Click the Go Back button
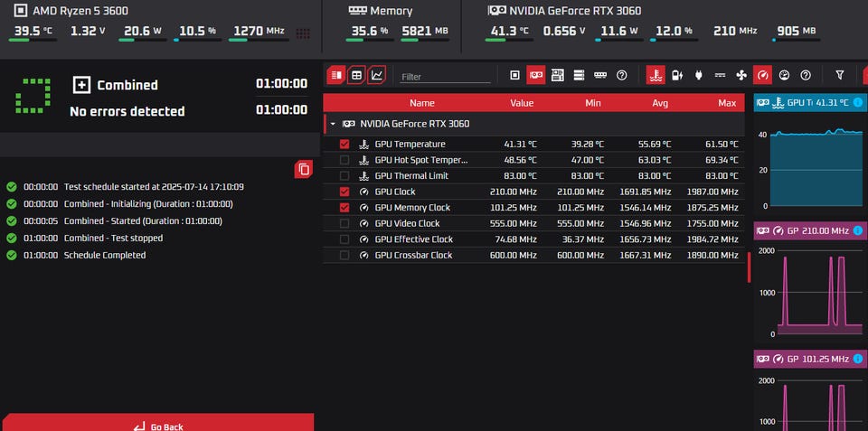This screenshot has width=868, height=431. (158, 422)
